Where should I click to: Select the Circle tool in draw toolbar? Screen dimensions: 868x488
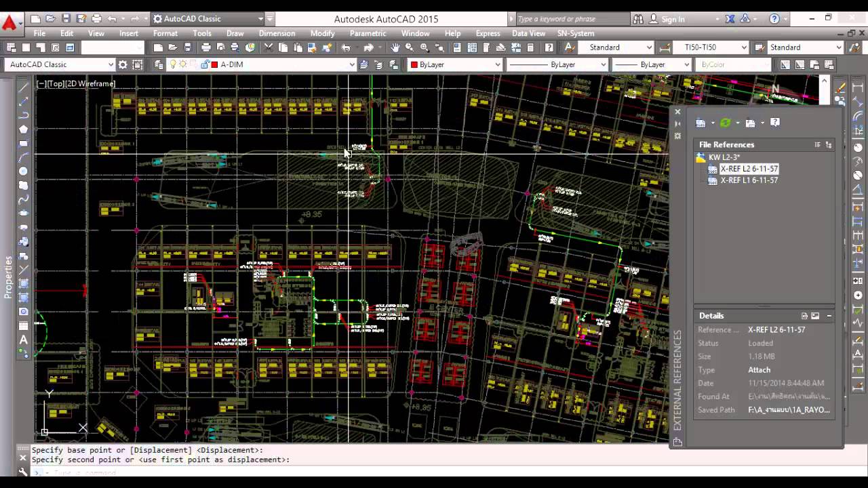click(x=23, y=171)
